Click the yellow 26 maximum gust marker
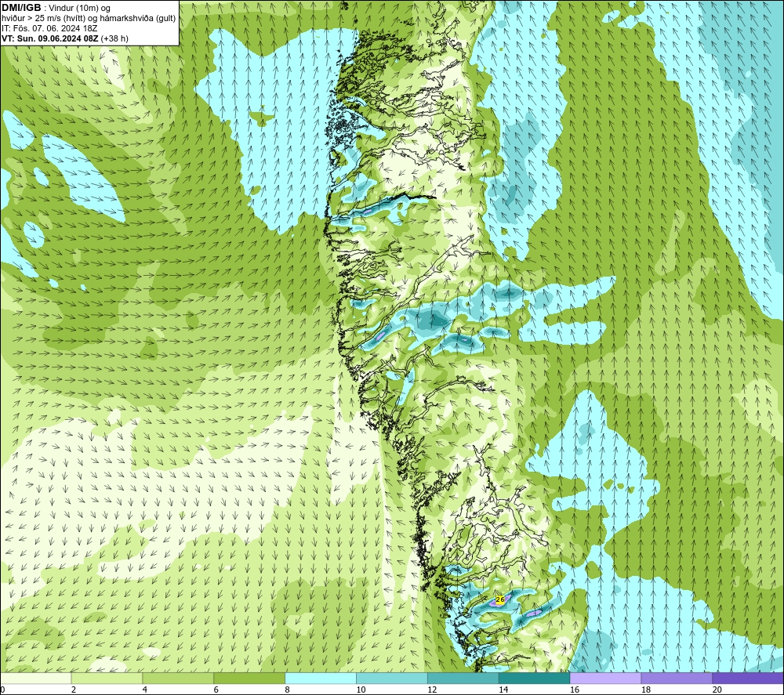The height and width of the screenshot is (695, 784). (500, 599)
